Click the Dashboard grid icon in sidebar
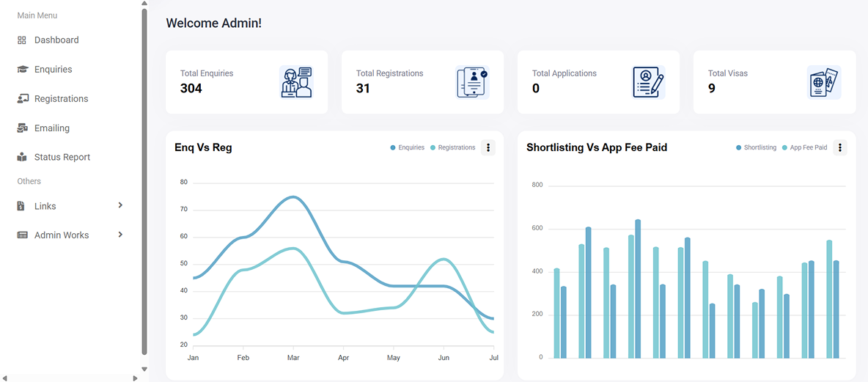This screenshot has width=868, height=382. (x=22, y=40)
